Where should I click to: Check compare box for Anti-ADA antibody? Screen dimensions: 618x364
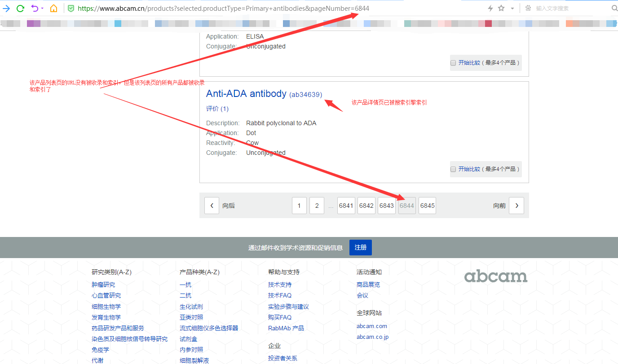click(453, 169)
